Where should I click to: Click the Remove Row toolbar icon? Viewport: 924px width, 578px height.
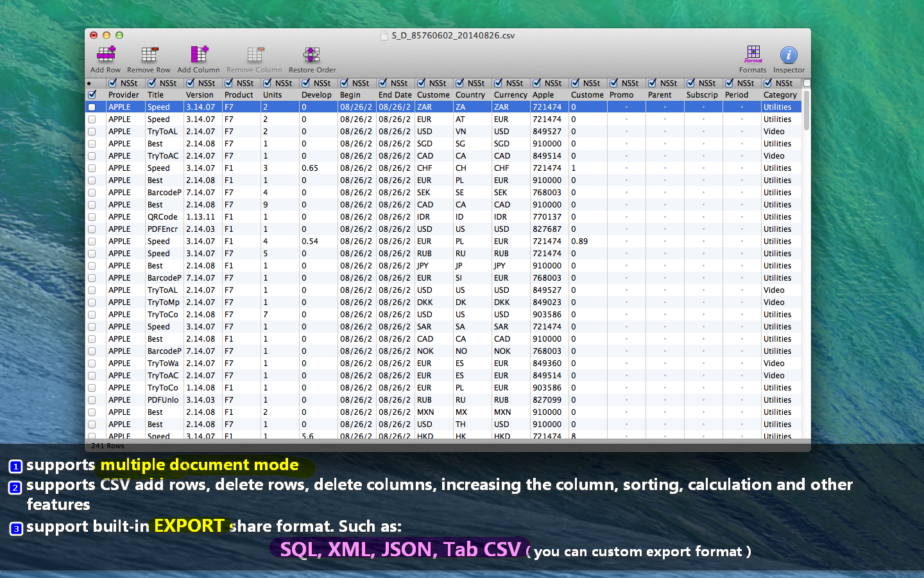[x=149, y=55]
